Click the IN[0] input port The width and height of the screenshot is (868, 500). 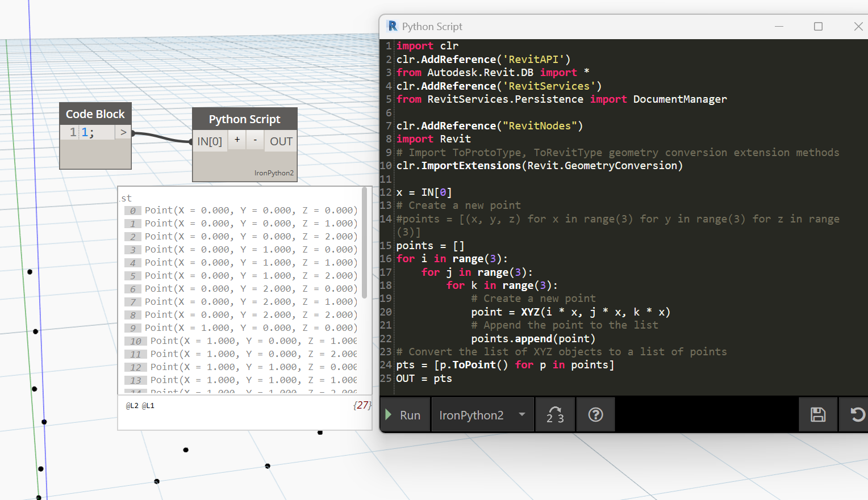pos(210,141)
